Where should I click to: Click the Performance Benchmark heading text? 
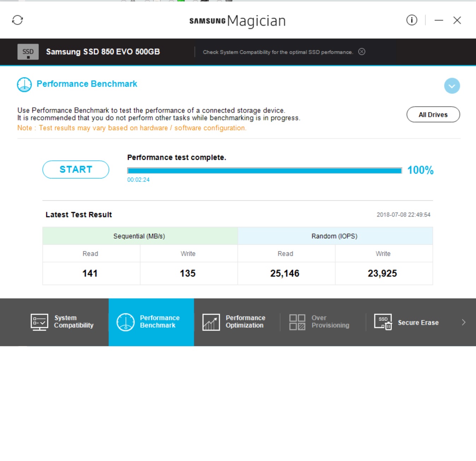[x=87, y=84]
